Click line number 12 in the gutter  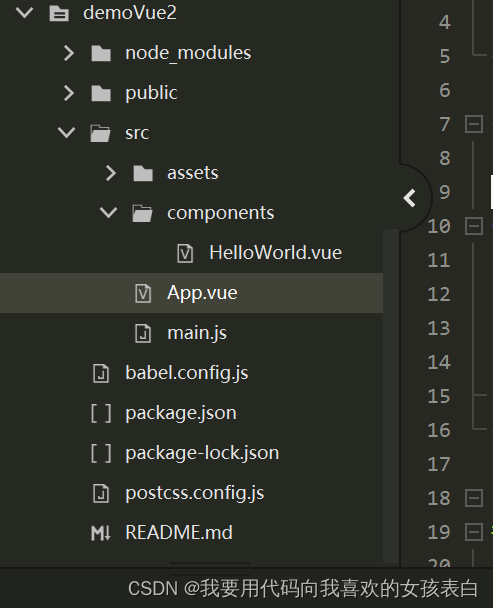click(x=439, y=294)
